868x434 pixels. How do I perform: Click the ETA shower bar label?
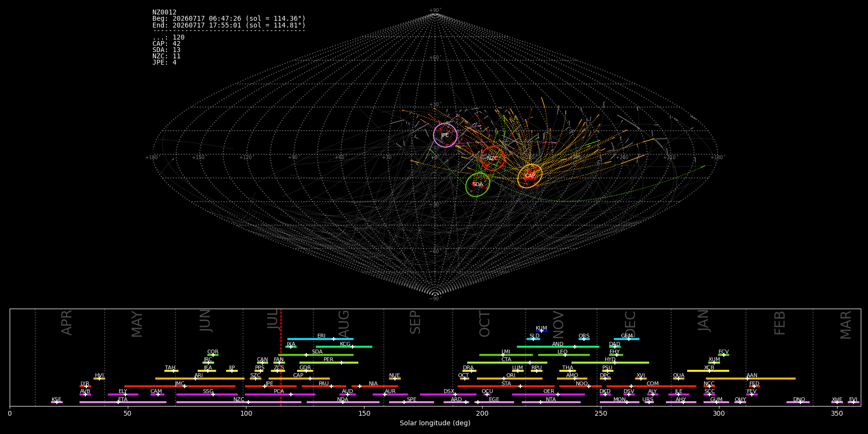coord(123,400)
